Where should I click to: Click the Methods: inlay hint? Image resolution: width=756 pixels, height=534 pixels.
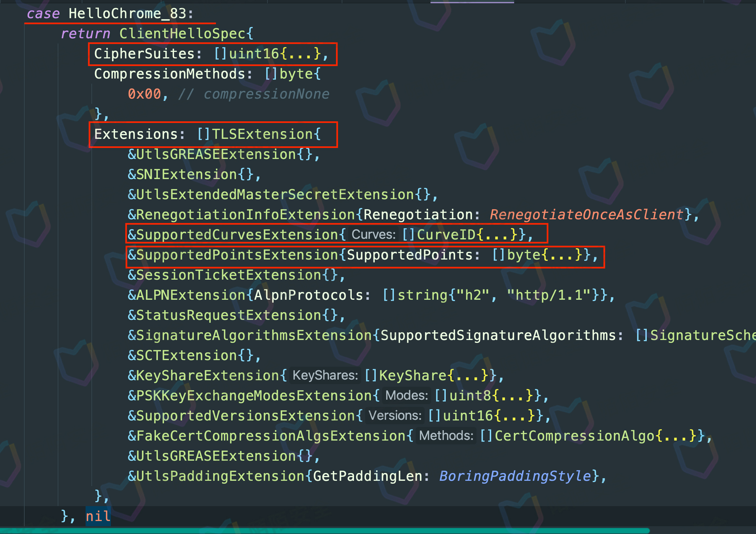446,435
